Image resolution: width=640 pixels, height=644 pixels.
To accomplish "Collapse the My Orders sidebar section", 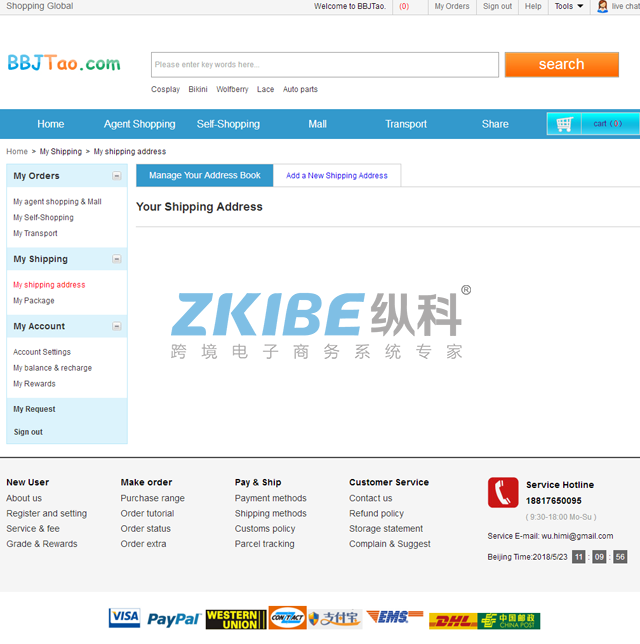I will pos(117,176).
